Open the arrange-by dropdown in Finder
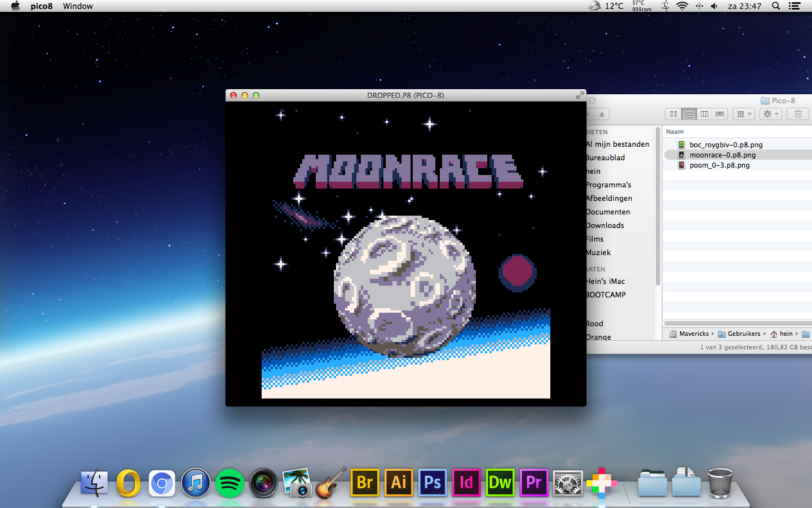 click(x=743, y=114)
